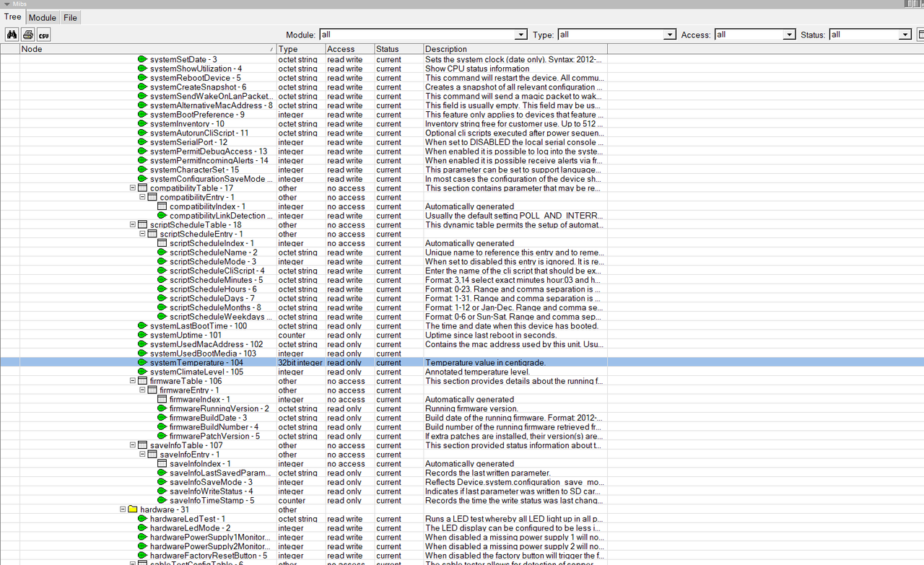Click green icon of systemSetDate - 3
The width and height of the screenshot is (924, 565).
pyautogui.click(x=142, y=60)
